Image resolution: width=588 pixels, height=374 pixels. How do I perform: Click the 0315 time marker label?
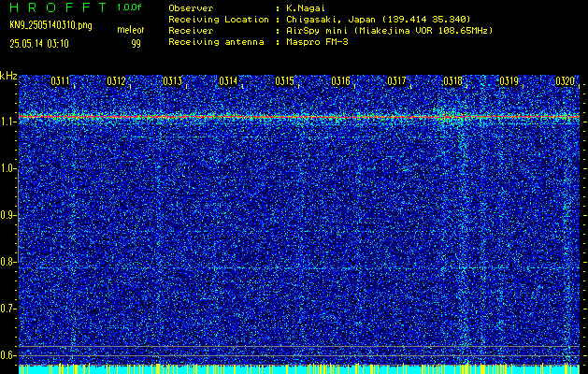[x=284, y=81]
